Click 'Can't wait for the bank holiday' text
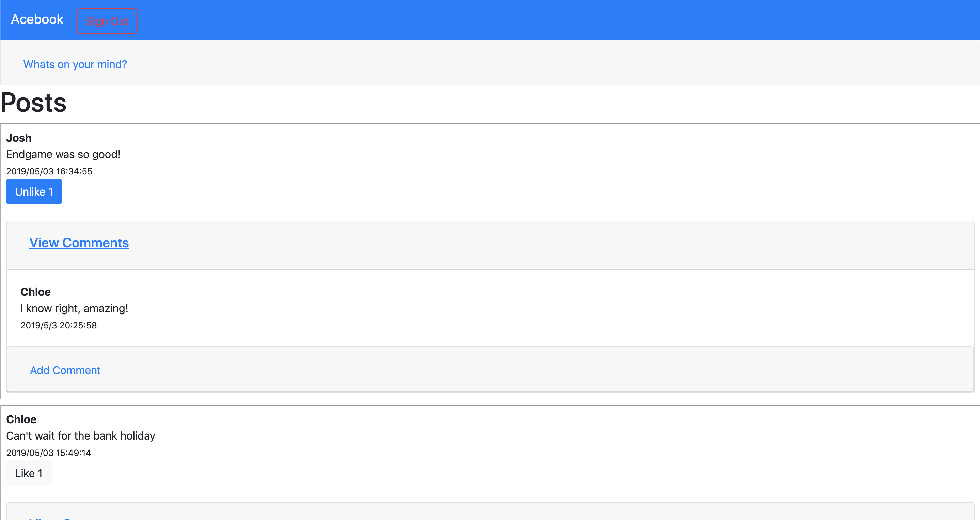This screenshot has width=980, height=520. click(x=81, y=436)
